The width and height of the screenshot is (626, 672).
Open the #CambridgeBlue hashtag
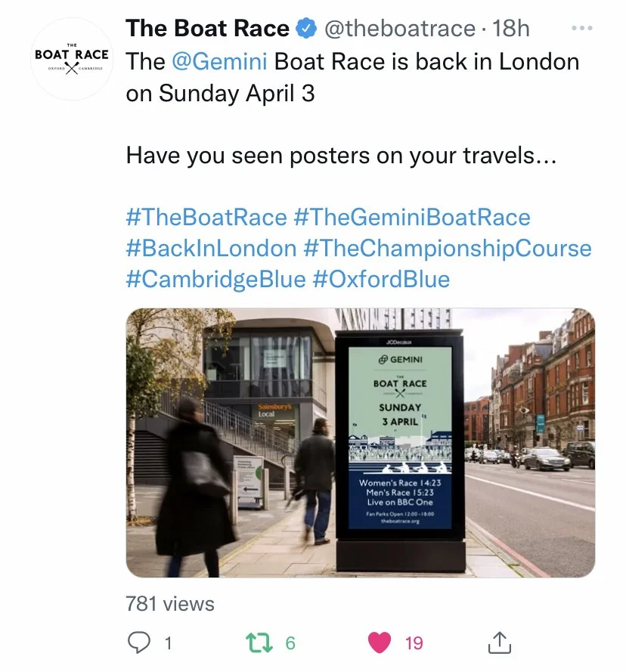click(x=216, y=280)
